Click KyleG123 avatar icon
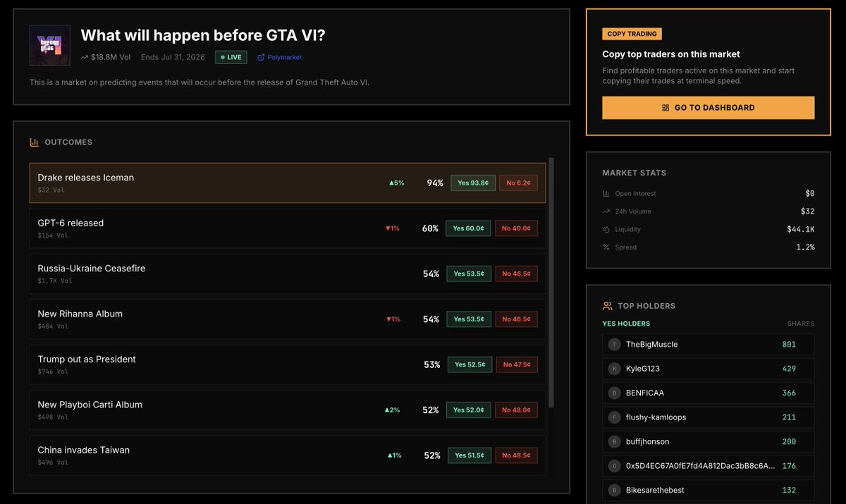846x504 pixels. pyautogui.click(x=615, y=369)
